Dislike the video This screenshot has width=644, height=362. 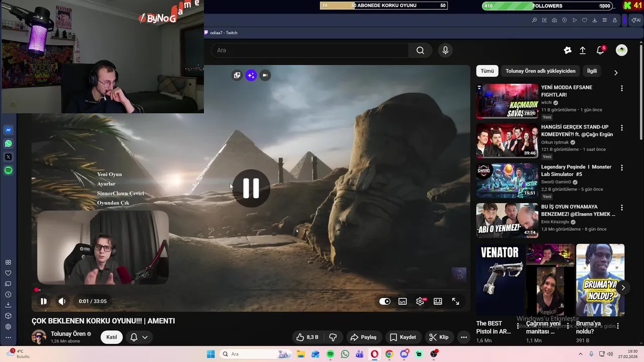333,337
